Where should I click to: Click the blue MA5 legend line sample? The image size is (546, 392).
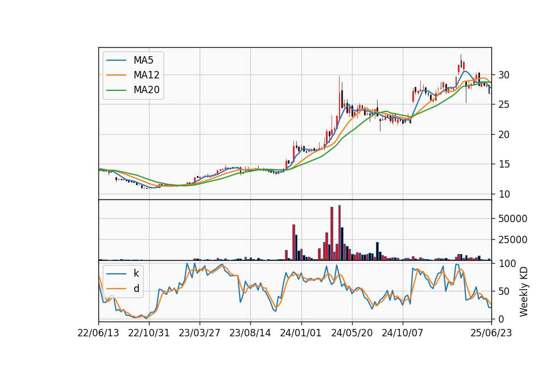click(x=116, y=60)
